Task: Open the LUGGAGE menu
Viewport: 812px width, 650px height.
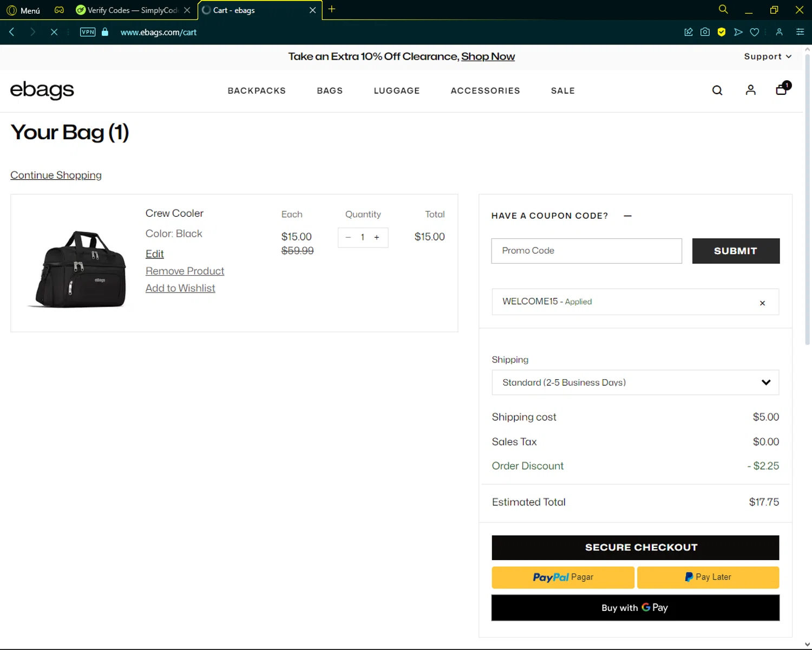Action: tap(397, 90)
